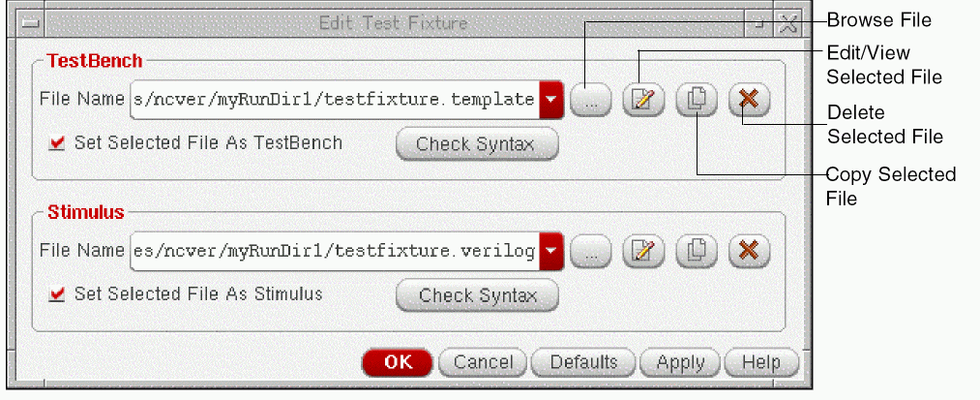Open Help for this dialog

(x=761, y=363)
